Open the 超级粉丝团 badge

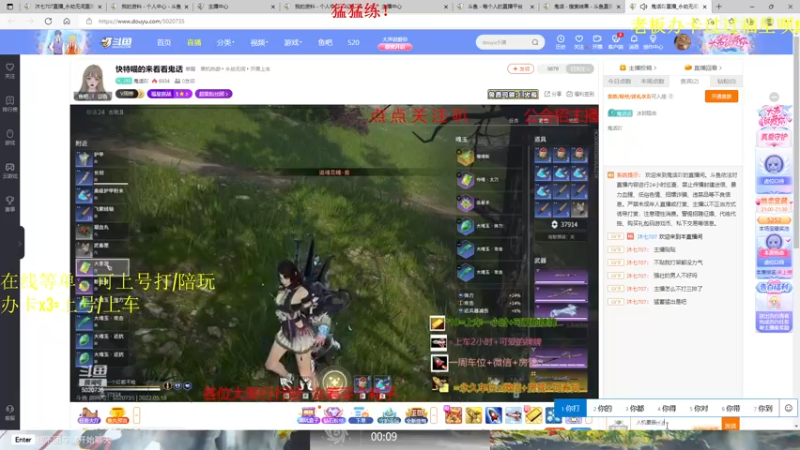pos(213,94)
